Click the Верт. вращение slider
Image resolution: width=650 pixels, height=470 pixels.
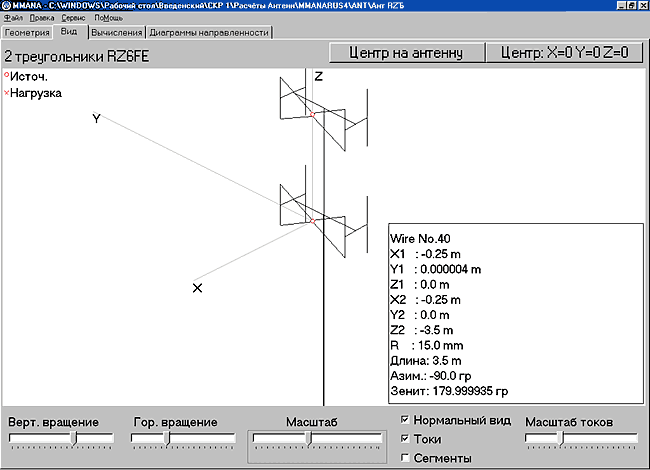[x=73, y=438]
